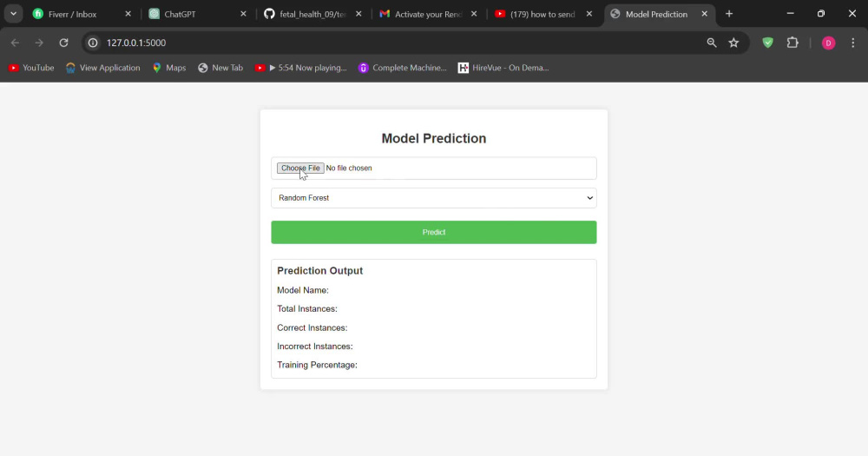Switch to the Activate your Render Gmail tab
Screen dimensions: 868x456
pyautogui.click(x=428, y=14)
